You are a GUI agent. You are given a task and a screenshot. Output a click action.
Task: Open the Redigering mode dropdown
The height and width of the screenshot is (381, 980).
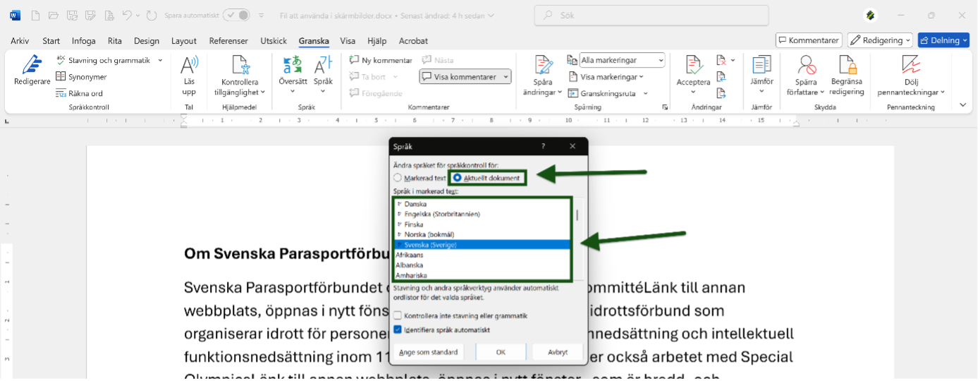pos(880,40)
